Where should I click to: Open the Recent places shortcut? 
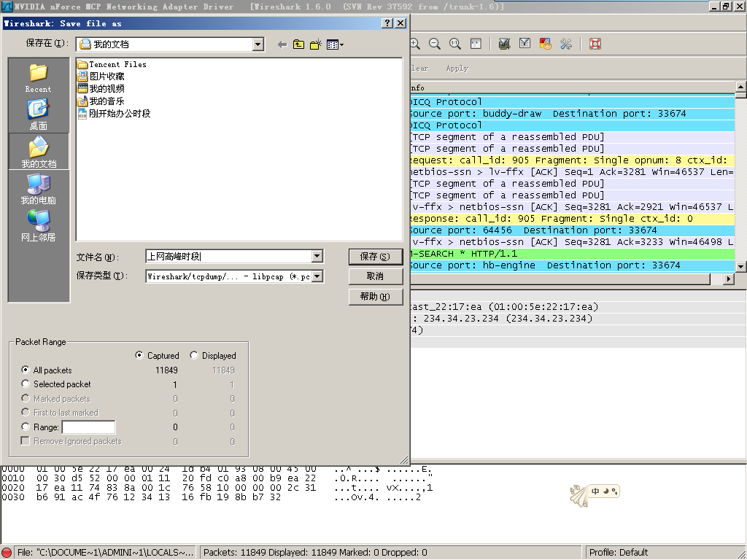38,78
